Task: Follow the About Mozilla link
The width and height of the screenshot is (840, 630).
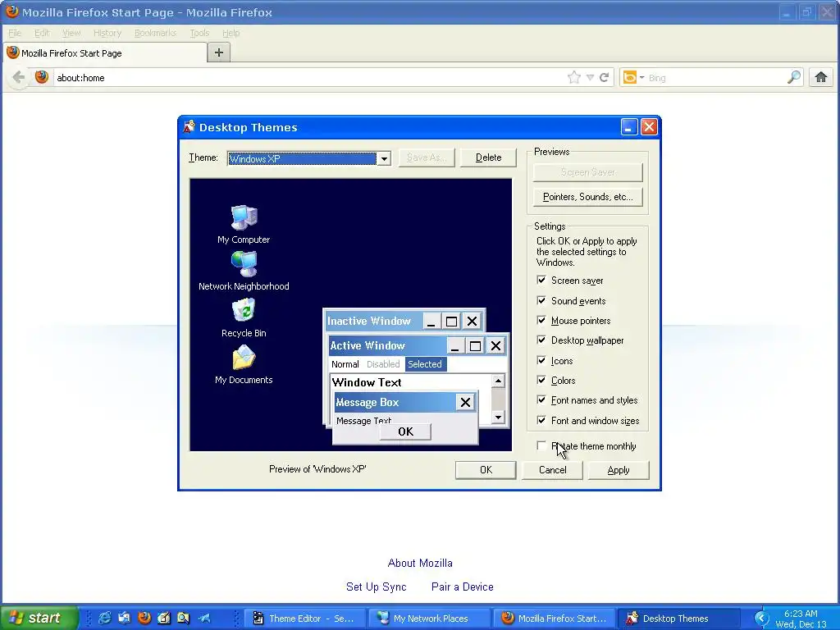Action: tap(420, 563)
